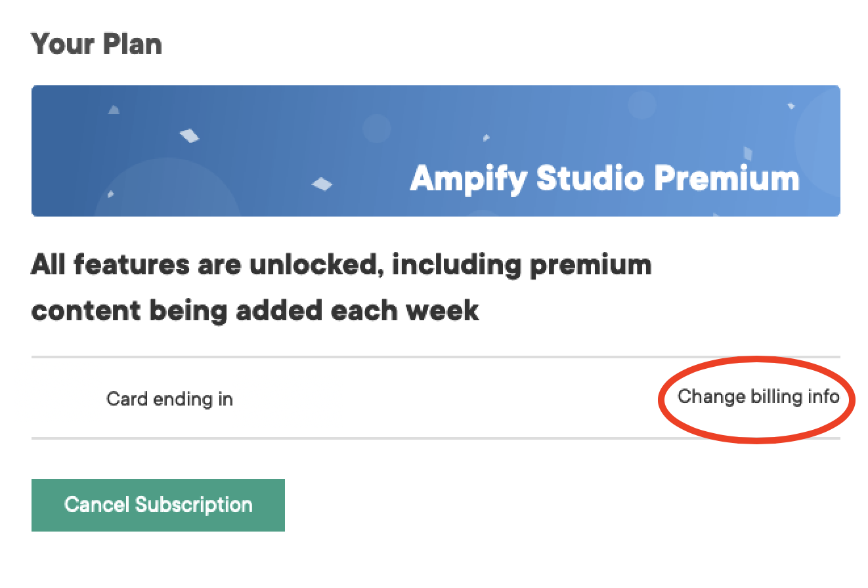
Task: Click the content being added each week line
Action: point(255,310)
